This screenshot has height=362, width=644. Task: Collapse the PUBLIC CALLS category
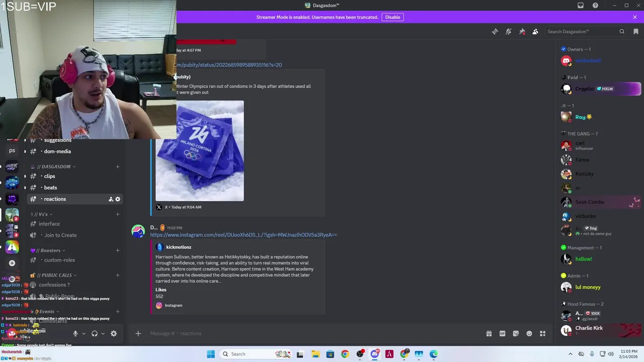point(53,275)
